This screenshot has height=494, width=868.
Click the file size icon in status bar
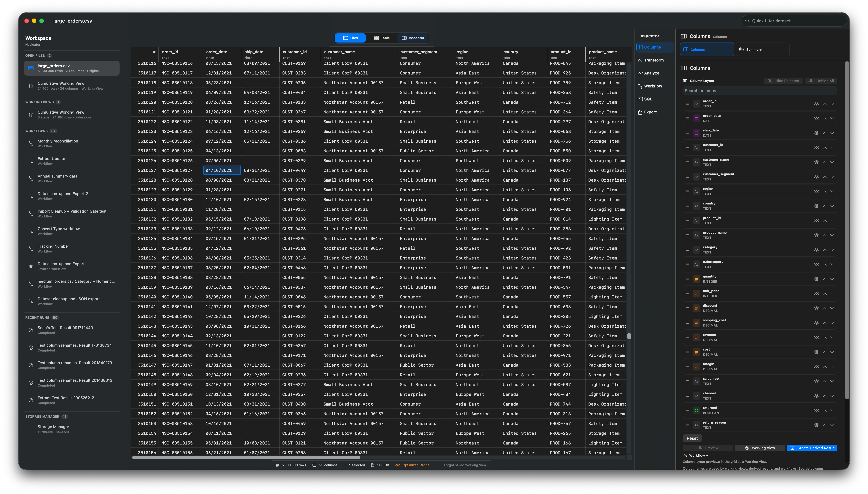click(372, 465)
